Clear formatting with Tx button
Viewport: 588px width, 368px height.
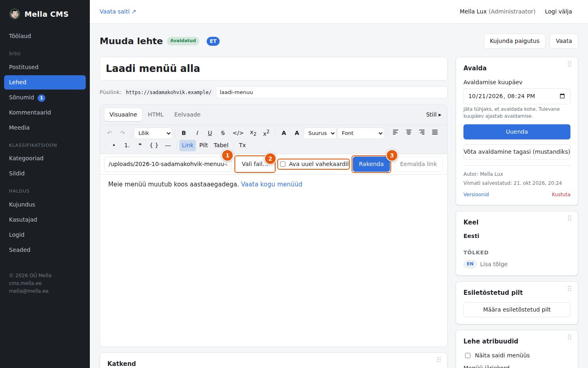242,146
